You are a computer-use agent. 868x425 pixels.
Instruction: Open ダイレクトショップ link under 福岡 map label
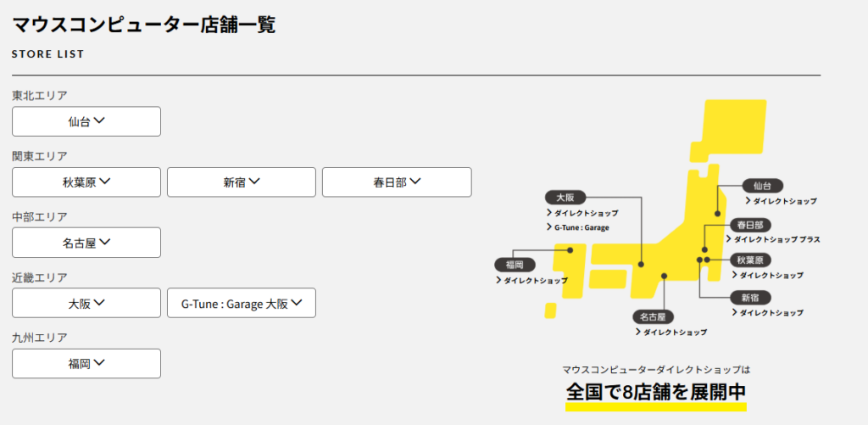[x=532, y=281]
